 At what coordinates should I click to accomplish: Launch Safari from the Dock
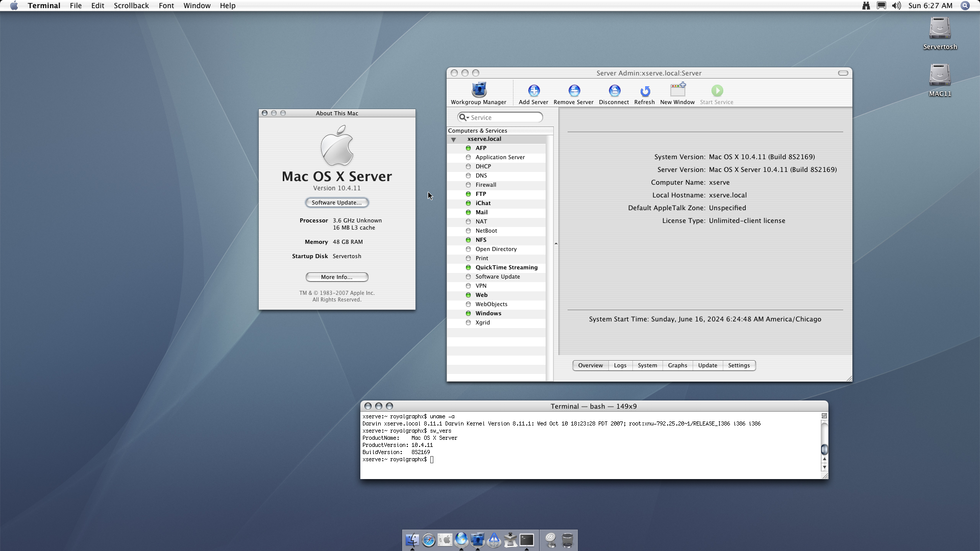pos(428,540)
